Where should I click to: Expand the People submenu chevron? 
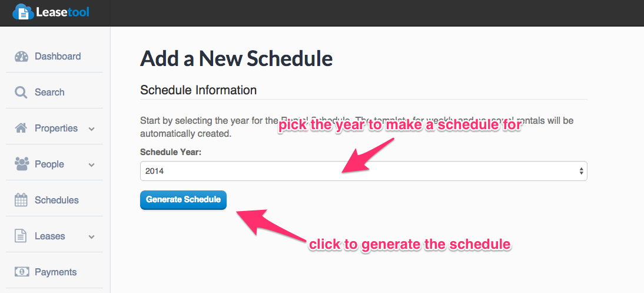[x=92, y=164]
